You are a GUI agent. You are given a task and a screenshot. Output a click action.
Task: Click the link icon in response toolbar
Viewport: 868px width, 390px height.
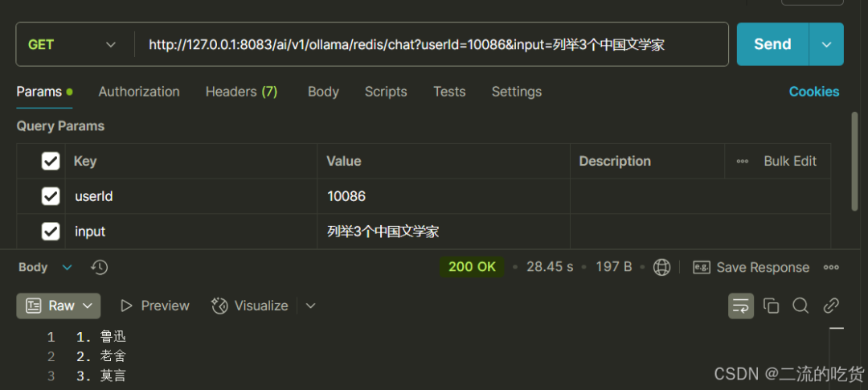831,306
